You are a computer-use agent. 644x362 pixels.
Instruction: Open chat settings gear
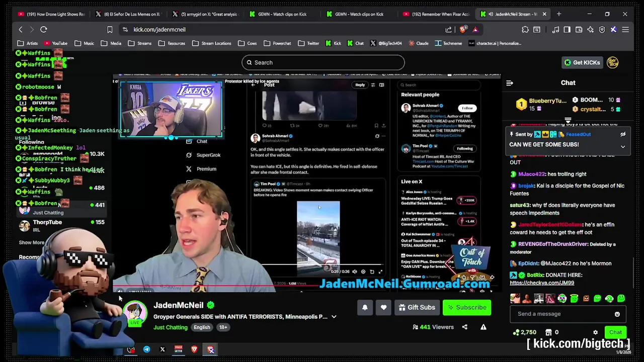(x=595, y=332)
